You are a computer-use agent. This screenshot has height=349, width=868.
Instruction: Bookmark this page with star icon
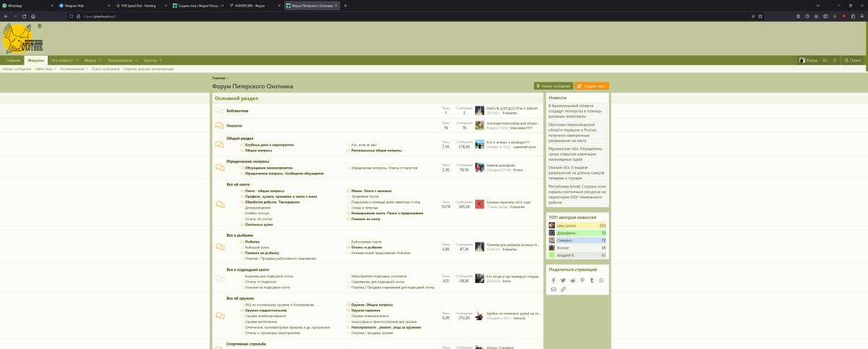click(x=761, y=15)
